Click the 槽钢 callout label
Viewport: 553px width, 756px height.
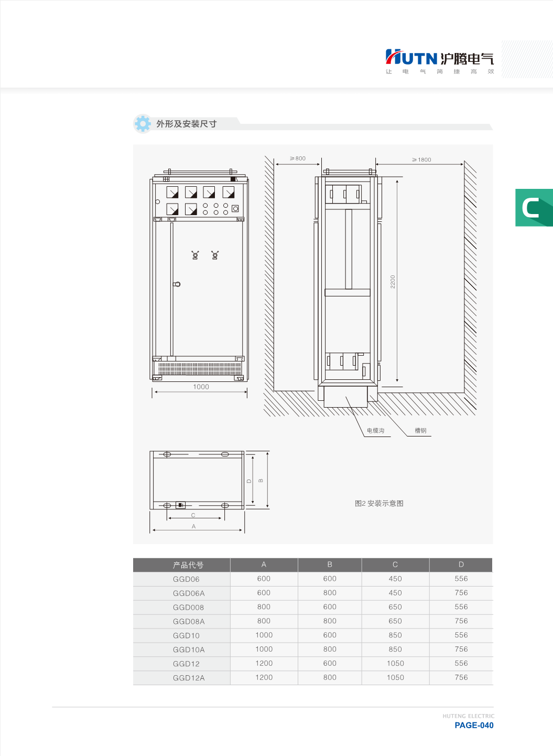pos(420,431)
